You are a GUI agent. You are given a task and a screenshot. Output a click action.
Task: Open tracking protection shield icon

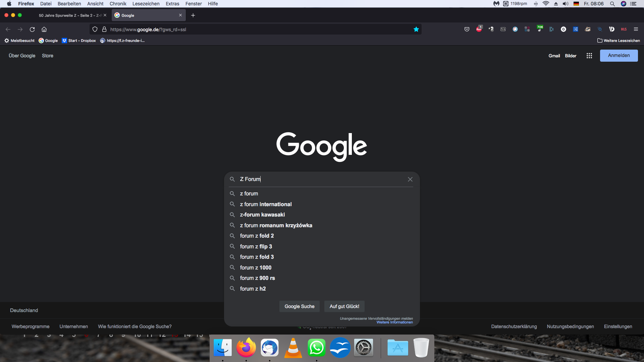pyautogui.click(x=95, y=29)
